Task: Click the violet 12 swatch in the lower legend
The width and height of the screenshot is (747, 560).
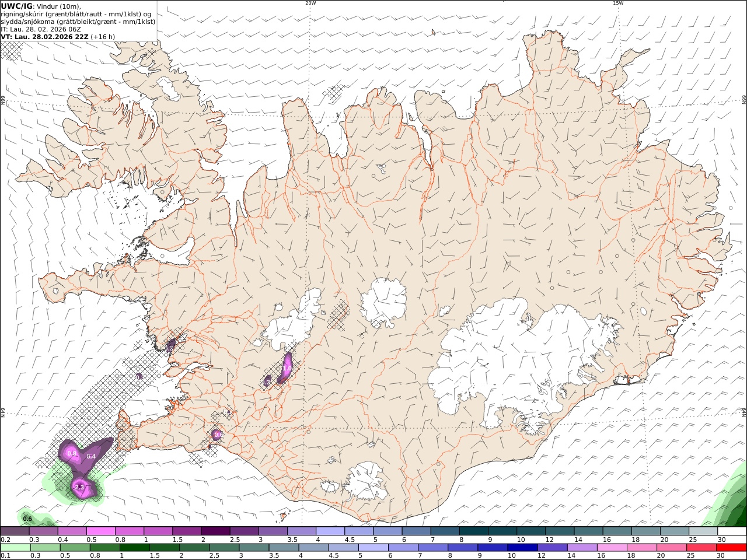Action: coord(552,548)
